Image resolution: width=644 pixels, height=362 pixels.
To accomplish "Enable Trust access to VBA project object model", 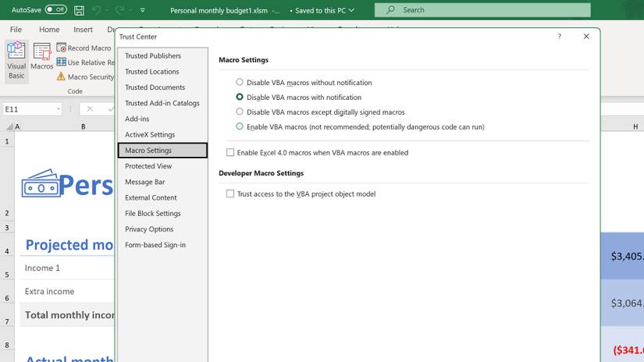I will pos(230,193).
